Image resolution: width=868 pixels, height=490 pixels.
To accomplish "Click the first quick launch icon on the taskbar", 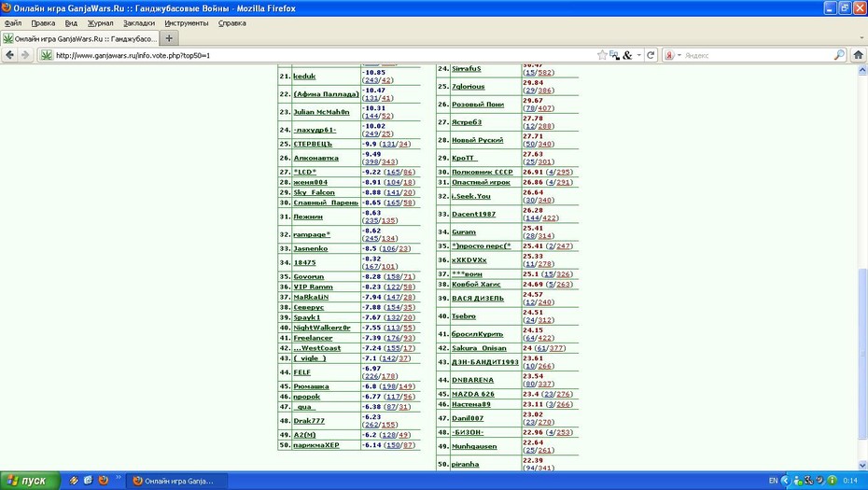I will tap(73, 480).
